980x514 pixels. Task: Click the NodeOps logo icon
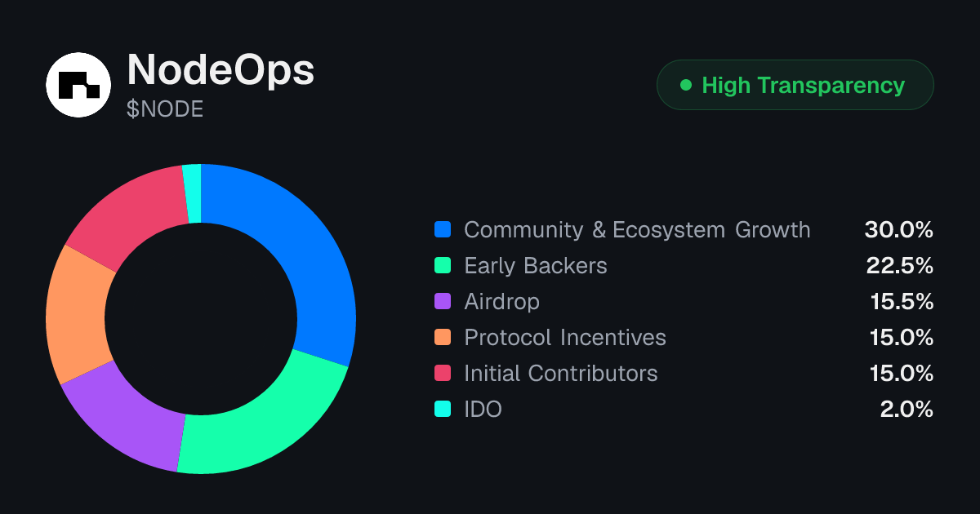(78, 84)
